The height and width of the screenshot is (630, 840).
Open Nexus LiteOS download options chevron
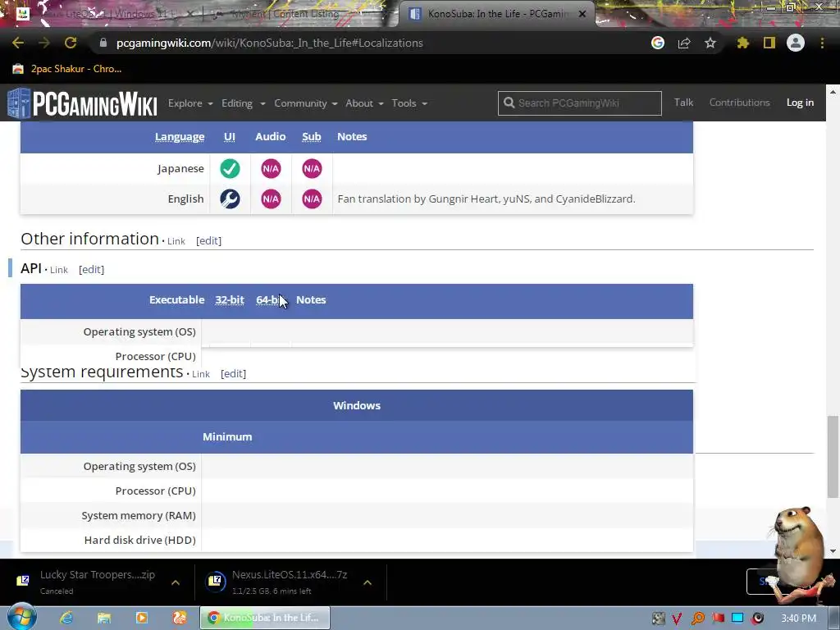(x=367, y=582)
